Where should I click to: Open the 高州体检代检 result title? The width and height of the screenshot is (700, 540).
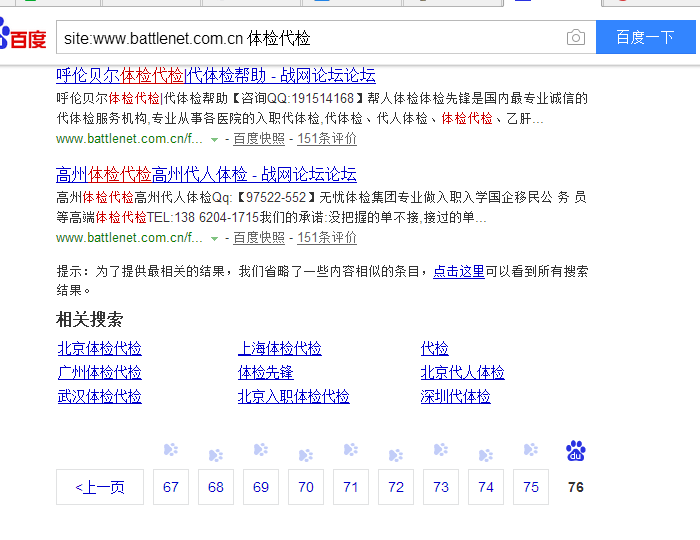tap(206, 174)
